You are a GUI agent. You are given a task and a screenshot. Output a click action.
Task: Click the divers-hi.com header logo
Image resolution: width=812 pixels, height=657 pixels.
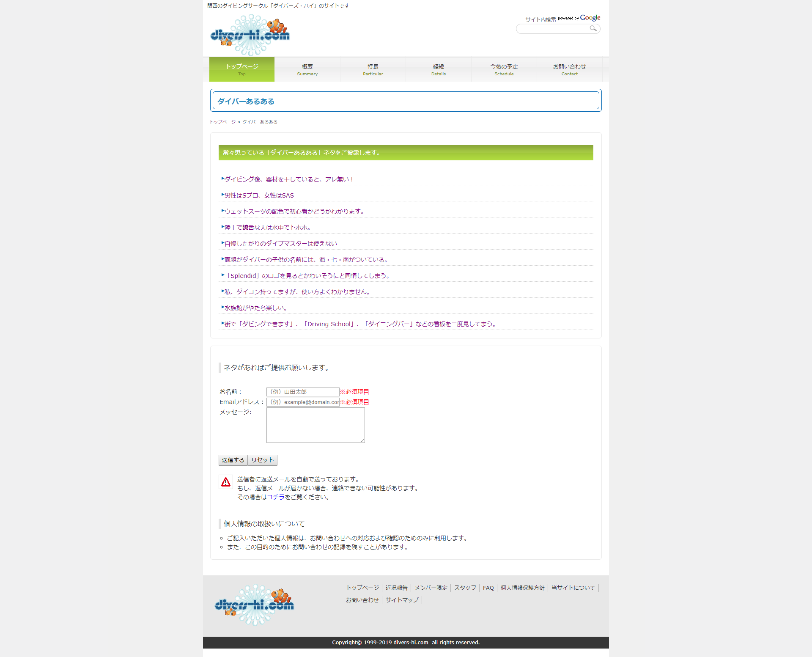pyautogui.click(x=250, y=35)
